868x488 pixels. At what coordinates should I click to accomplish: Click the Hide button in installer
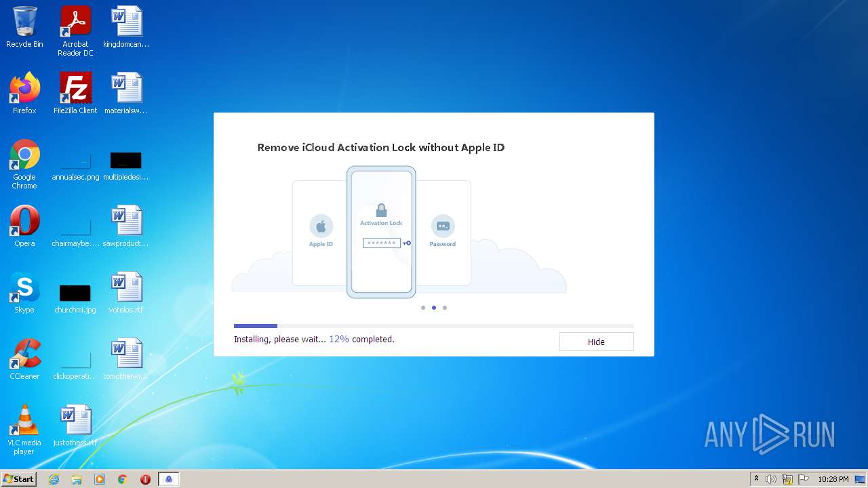click(x=596, y=342)
